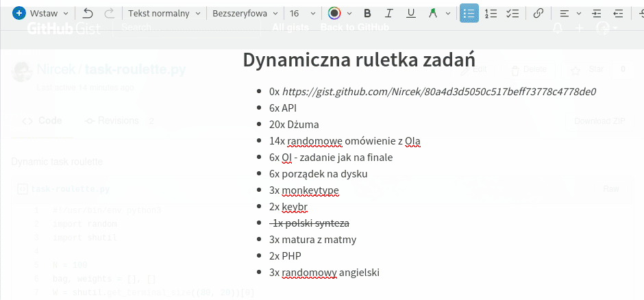
Task: Open the font size 16 dropdown
Action: 302,13
